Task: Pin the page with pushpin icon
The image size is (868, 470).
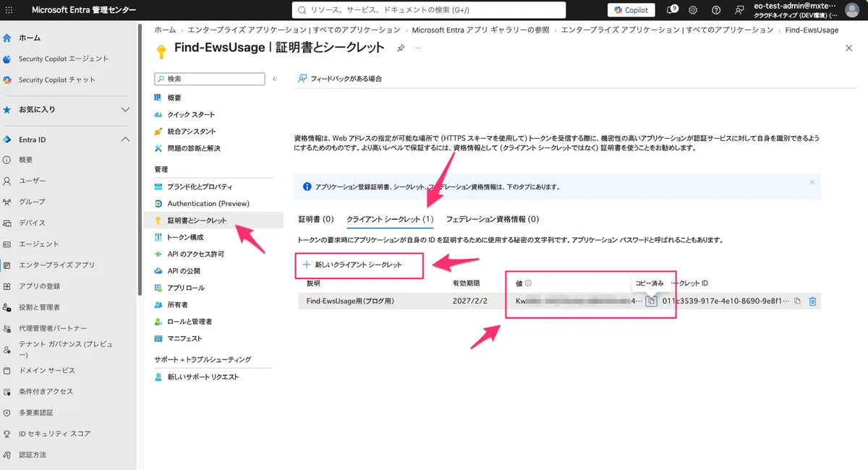Action: (x=401, y=48)
